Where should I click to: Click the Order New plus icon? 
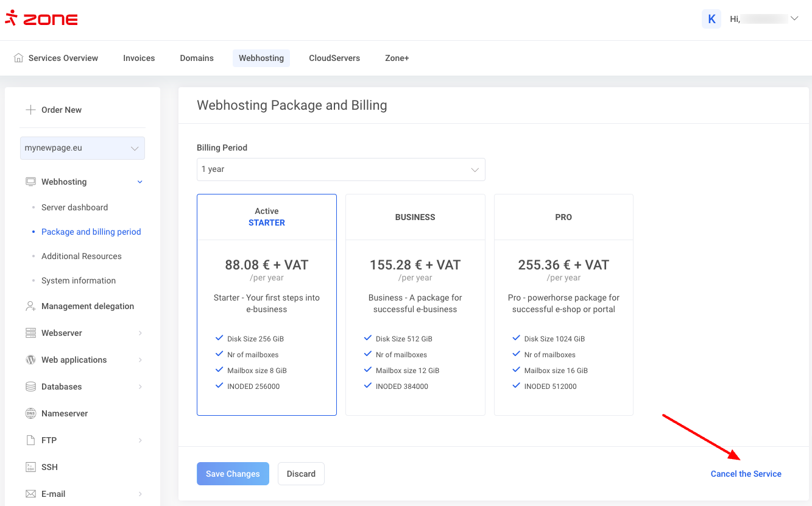30,110
